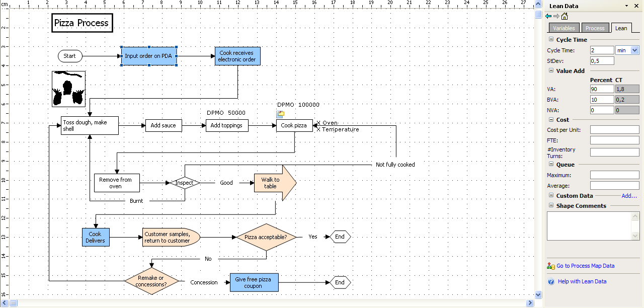Switch to the Variables tab
The image size is (644, 308).
click(563, 28)
